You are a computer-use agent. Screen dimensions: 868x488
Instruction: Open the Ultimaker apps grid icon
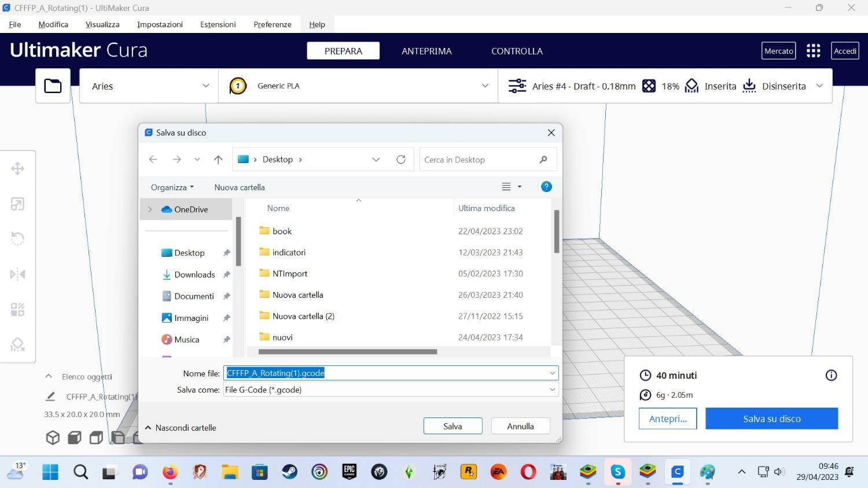coord(813,51)
